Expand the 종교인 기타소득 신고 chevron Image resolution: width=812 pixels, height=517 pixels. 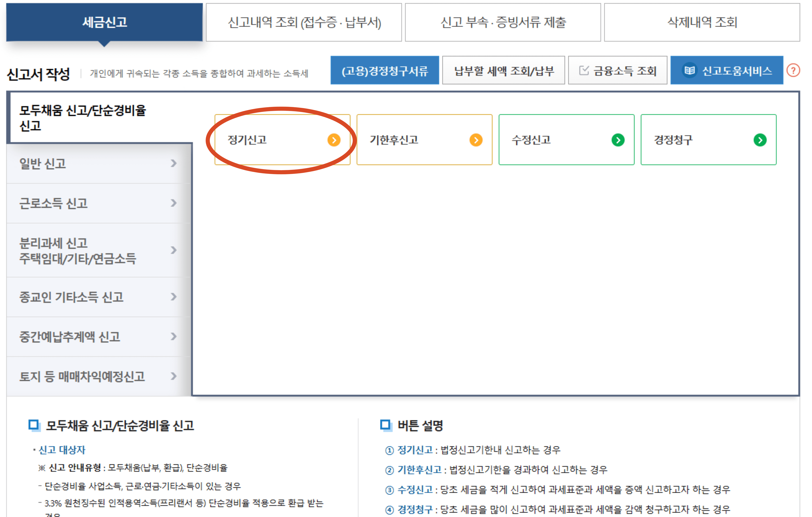tap(174, 297)
